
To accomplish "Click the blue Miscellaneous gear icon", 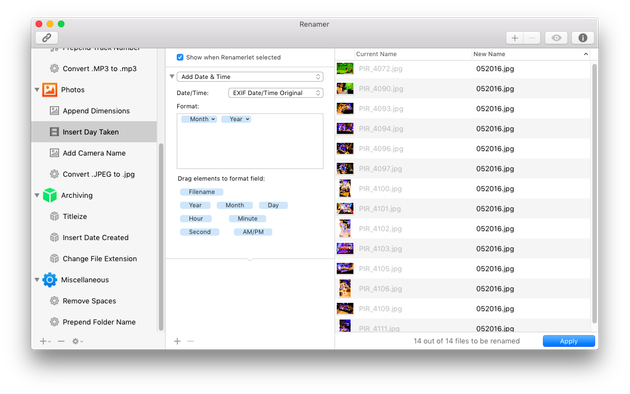I will tap(49, 280).
